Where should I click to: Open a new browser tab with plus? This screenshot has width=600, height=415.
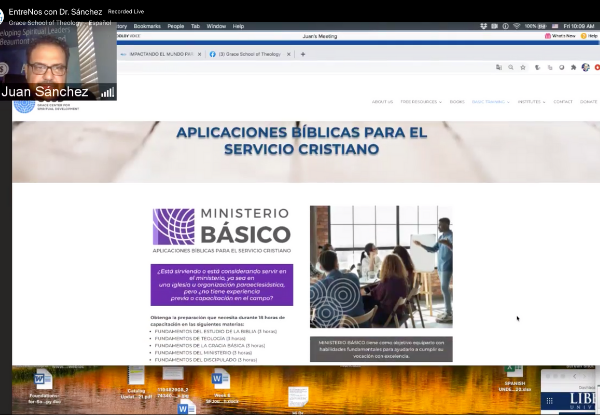click(x=303, y=54)
